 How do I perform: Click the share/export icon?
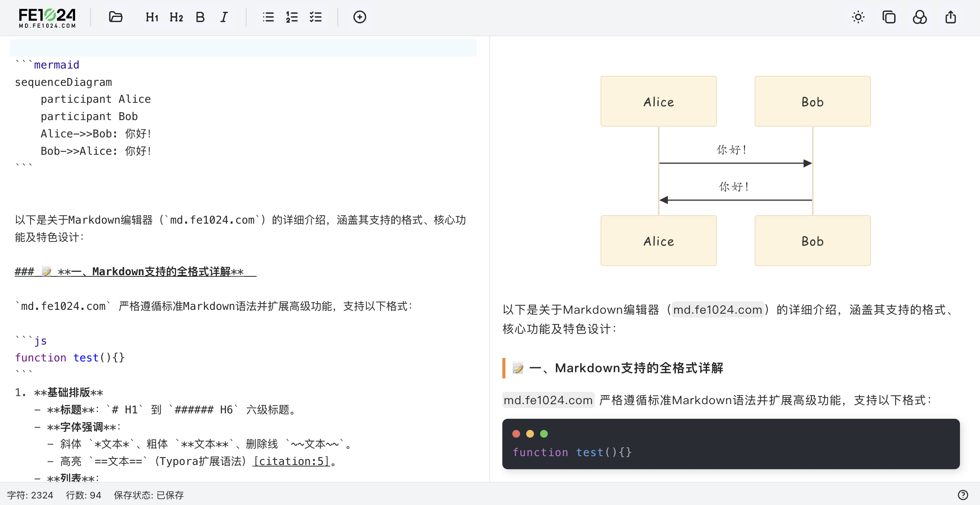[950, 17]
